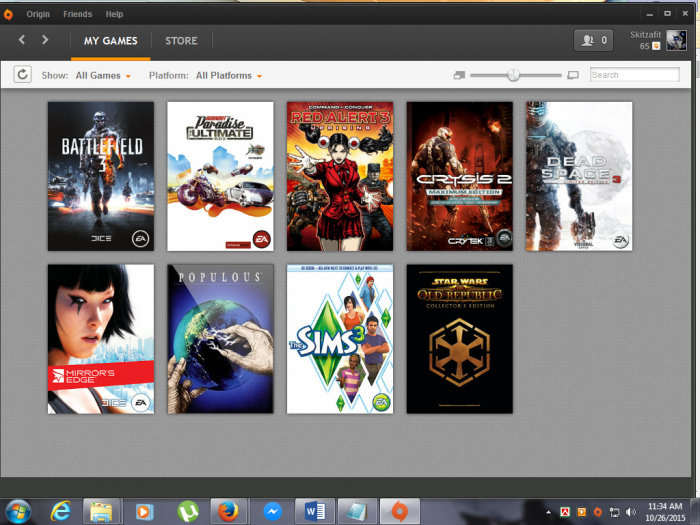This screenshot has width=700, height=525.
Task: Open the Friends menu
Action: 78,14
